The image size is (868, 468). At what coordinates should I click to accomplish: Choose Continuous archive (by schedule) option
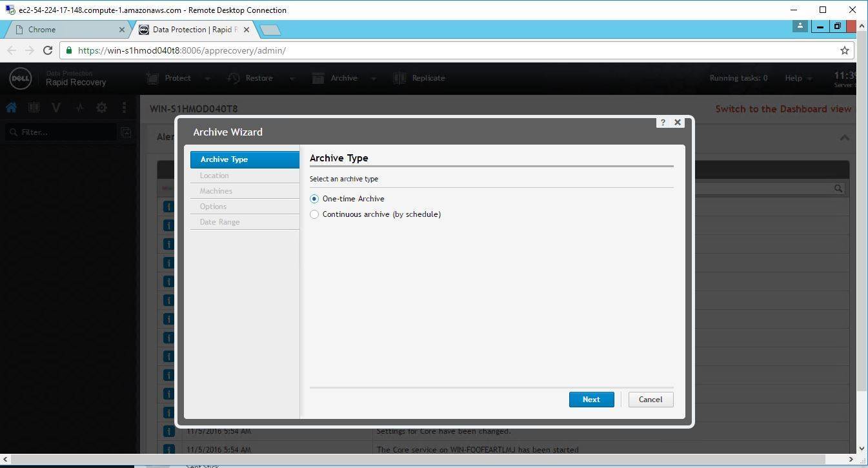pos(314,214)
